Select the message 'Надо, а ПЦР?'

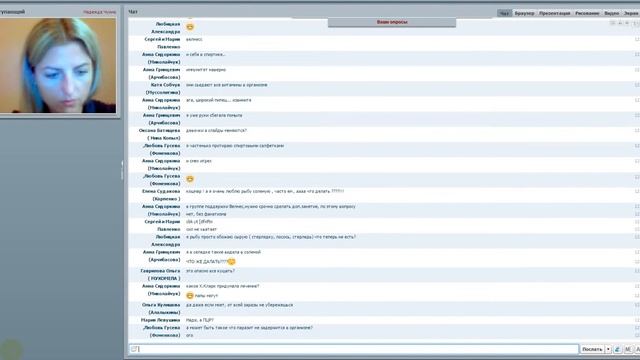(200, 320)
